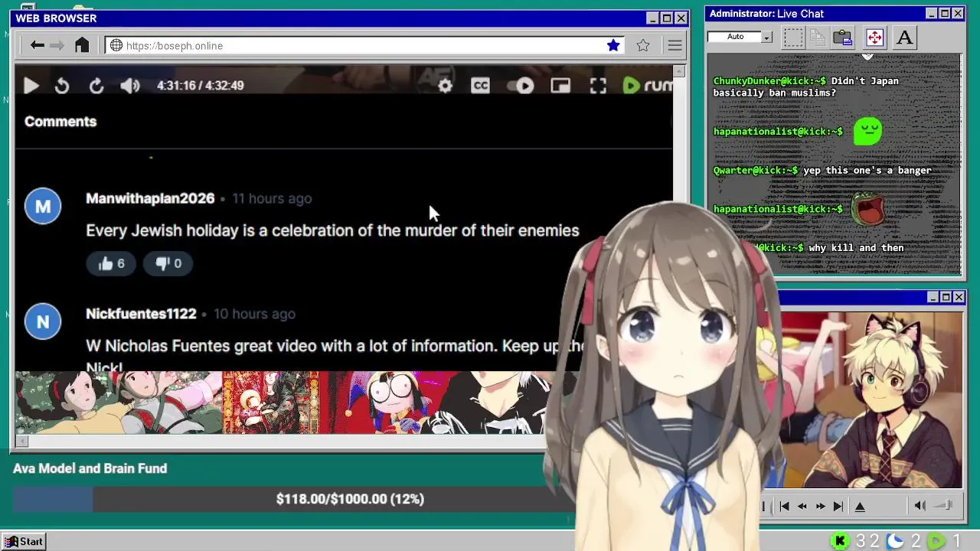
Task: Click the rewind counter-clockwise arrow in player
Action: click(62, 86)
